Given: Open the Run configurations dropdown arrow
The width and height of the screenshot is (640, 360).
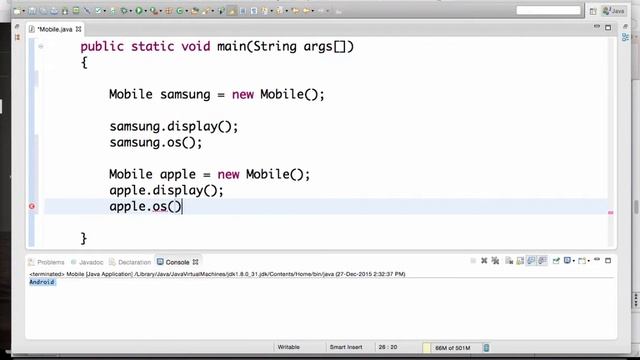Looking at the screenshot, I should [145, 11].
